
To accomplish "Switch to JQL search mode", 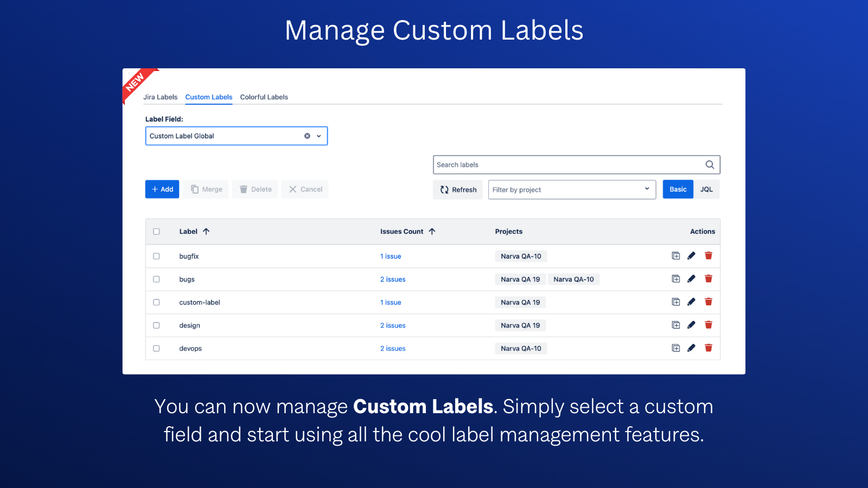I will (706, 189).
